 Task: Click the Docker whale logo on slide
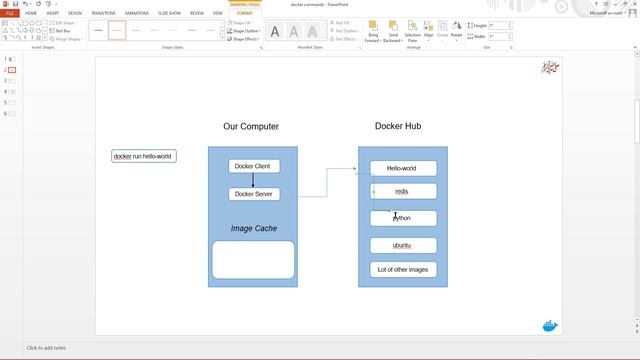pyautogui.click(x=550, y=325)
